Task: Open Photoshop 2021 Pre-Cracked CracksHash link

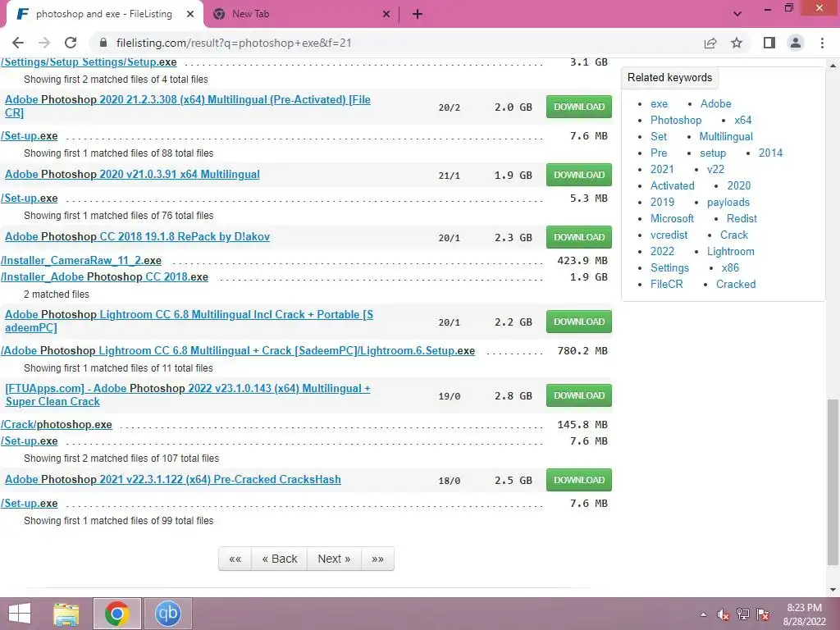Action: pos(173,479)
